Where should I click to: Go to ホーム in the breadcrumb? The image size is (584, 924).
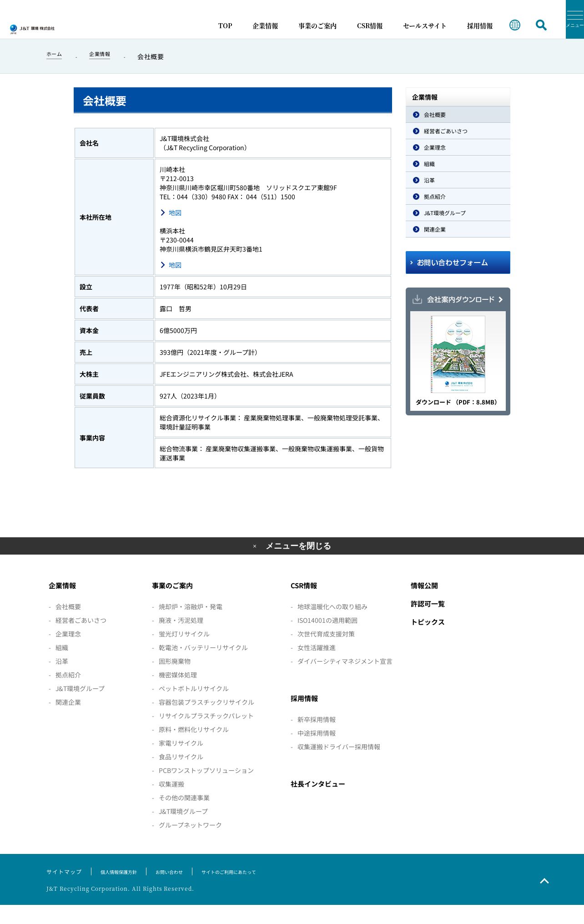tap(54, 55)
